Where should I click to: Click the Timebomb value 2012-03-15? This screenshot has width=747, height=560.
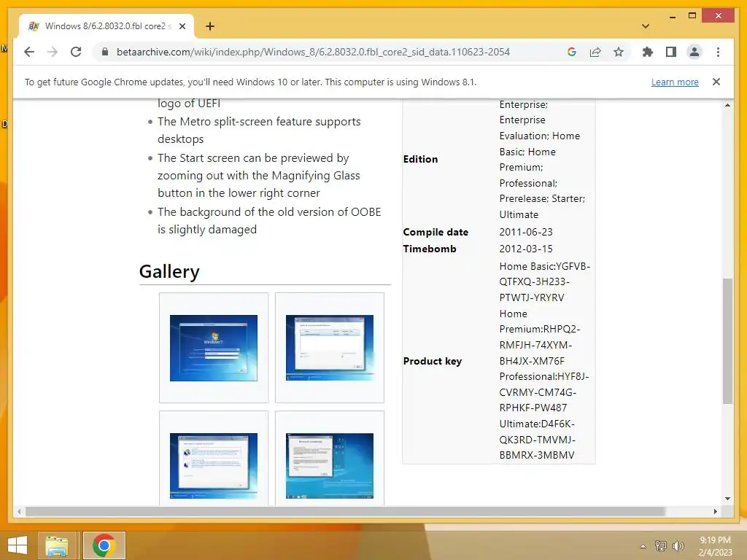tap(526, 249)
